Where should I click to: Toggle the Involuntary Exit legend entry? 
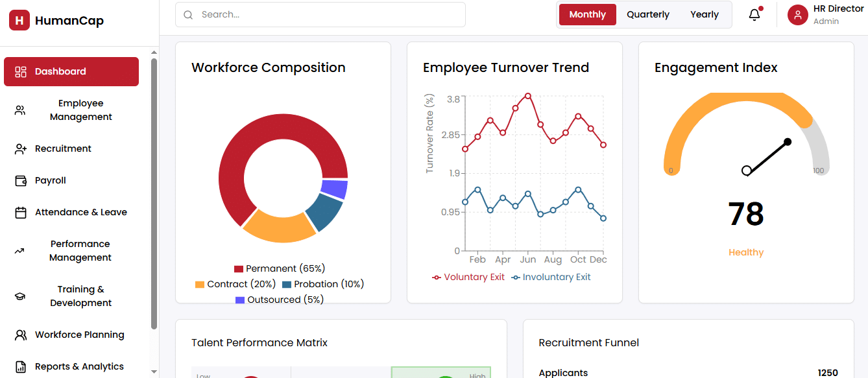point(551,278)
